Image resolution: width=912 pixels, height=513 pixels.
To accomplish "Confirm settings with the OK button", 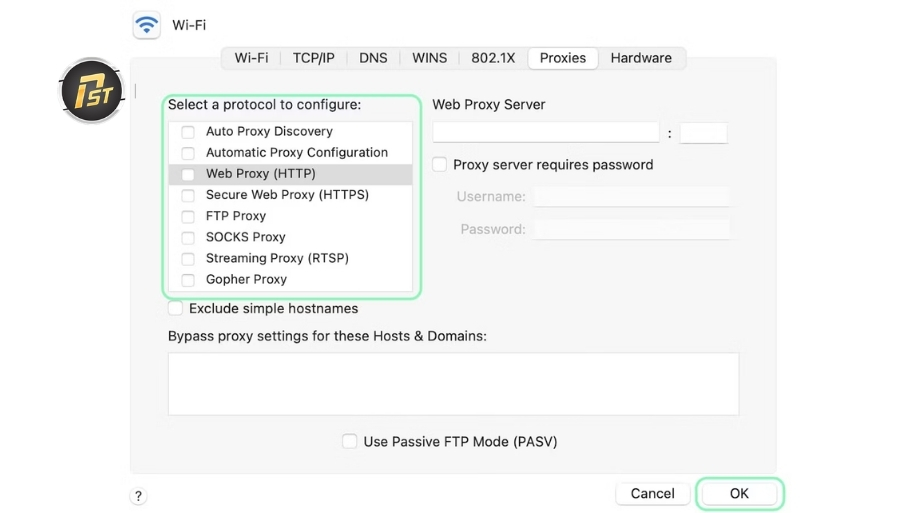I will tap(739, 494).
